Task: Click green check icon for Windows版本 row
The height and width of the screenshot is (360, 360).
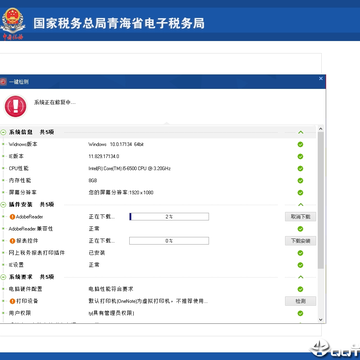Action: tap(300, 144)
